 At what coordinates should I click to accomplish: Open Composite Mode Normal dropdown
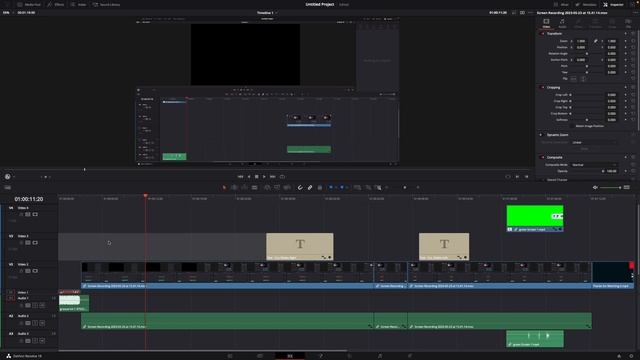(594, 165)
